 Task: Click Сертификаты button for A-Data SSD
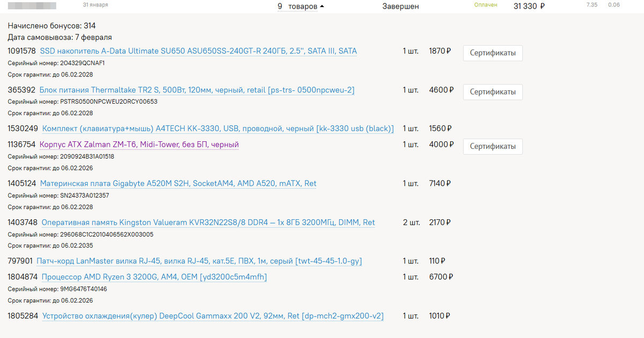(493, 53)
